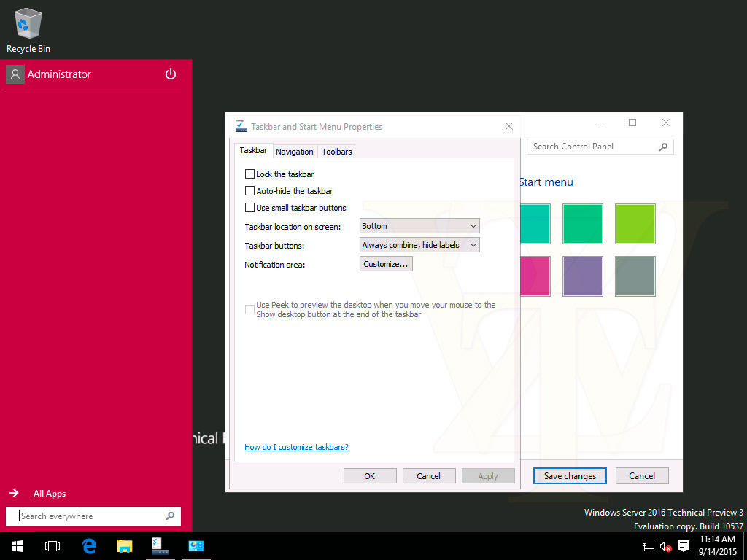This screenshot has width=747, height=560.
Task: Open the Toolbars tab
Action: pos(337,152)
